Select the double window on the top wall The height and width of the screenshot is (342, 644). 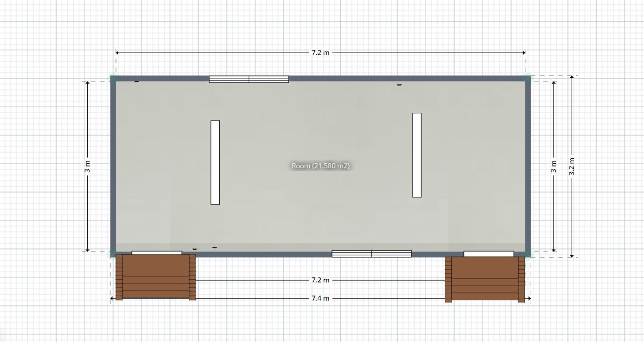click(249, 78)
